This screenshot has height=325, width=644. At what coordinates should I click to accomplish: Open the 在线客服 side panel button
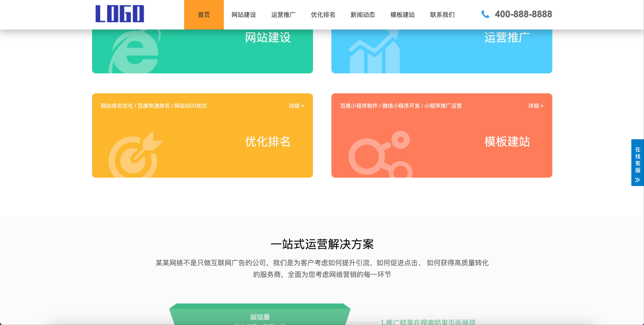(637, 162)
